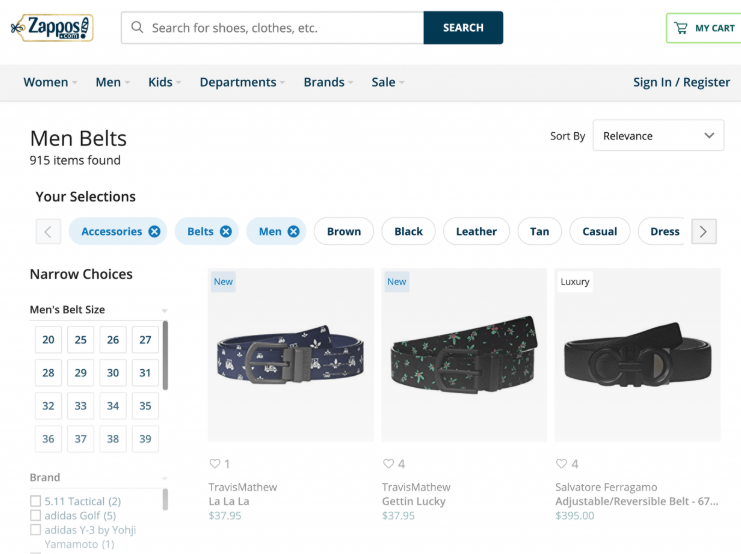Image resolution: width=741 pixels, height=554 pixels.
Task: Remove the Belts filter using its X icon
Action: [226, 231]
